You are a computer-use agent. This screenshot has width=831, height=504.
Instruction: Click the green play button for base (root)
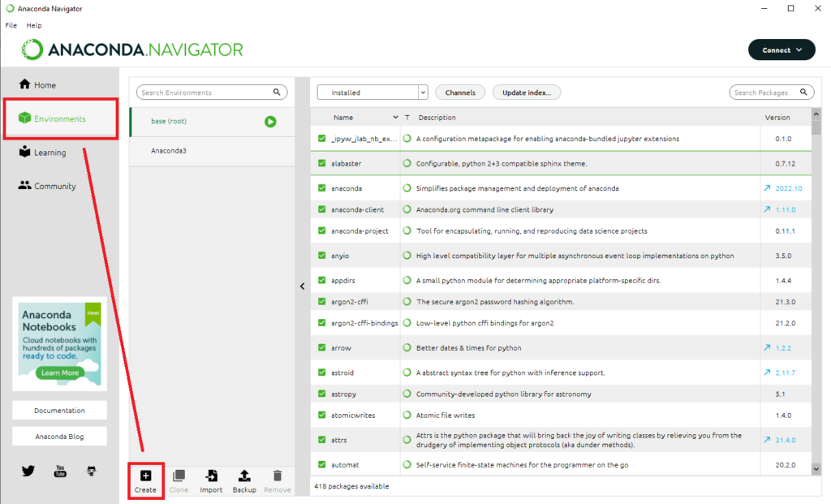click(270, 122)
